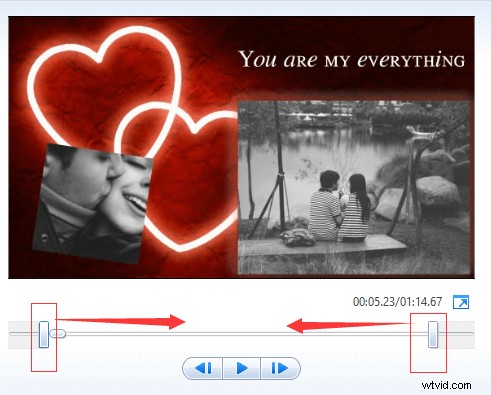Viewport: 491px width, 395px height.
Task: Click the Play button
Action: point(241,368)
